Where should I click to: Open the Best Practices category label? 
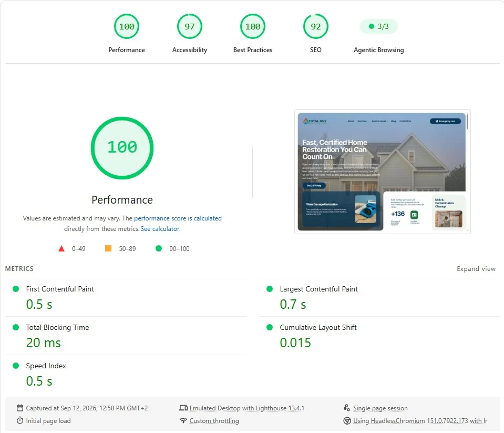pyautogui.click(x=253, y=50)
